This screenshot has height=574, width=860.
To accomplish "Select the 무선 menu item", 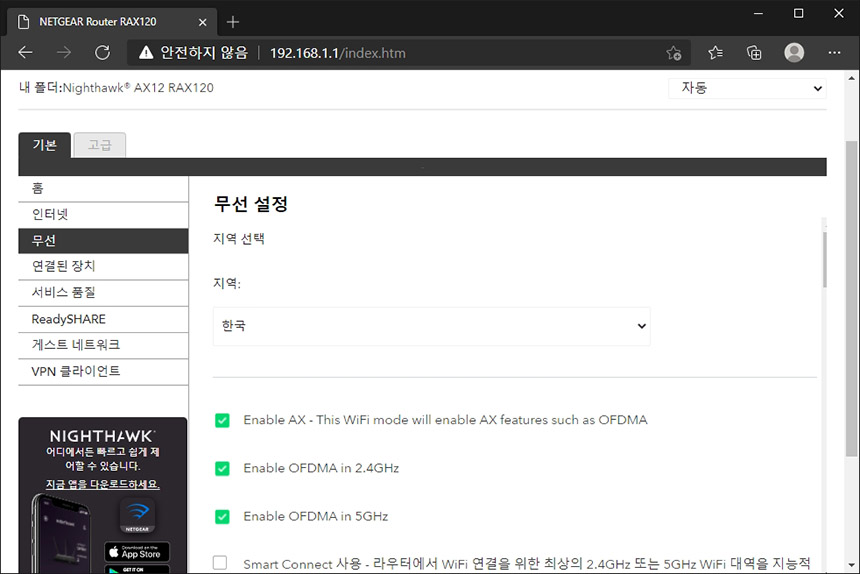I will click(x=103, y=241).
